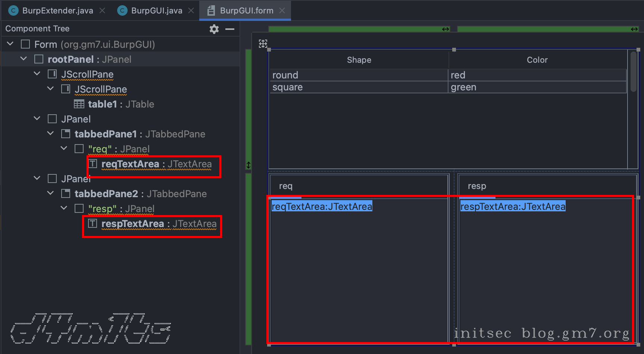The width and height of the screenshot is (644, 354).
Task: Click the table1 JTable icon
Action: tap(79, 104)
